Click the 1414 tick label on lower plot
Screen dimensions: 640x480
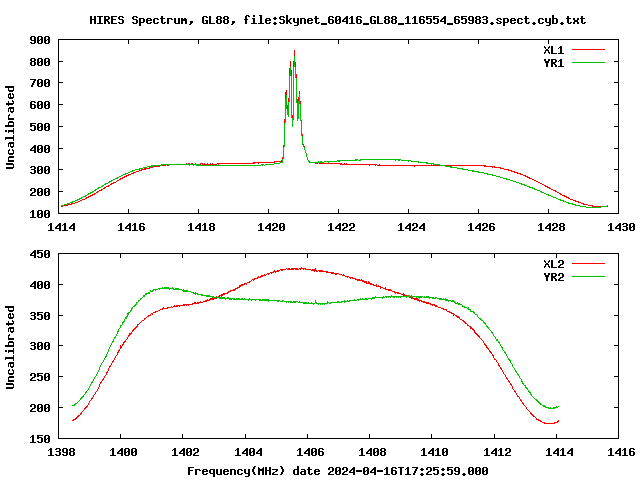pyautogui.click(x=559, y=452)
